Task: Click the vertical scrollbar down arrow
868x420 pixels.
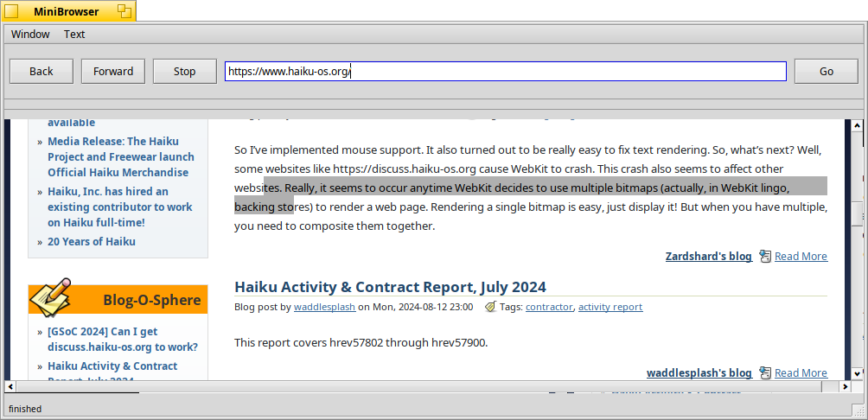Action: point(858,374)
